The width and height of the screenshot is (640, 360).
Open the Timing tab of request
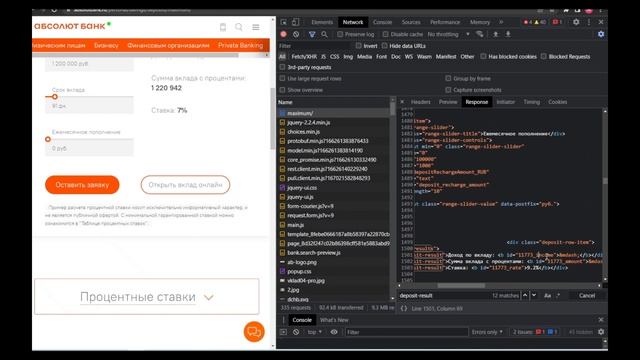[531, 102]
